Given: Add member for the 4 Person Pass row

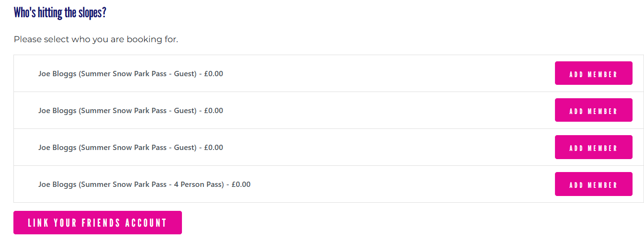Looking at the screenshot, I should (x=593, y=184).
